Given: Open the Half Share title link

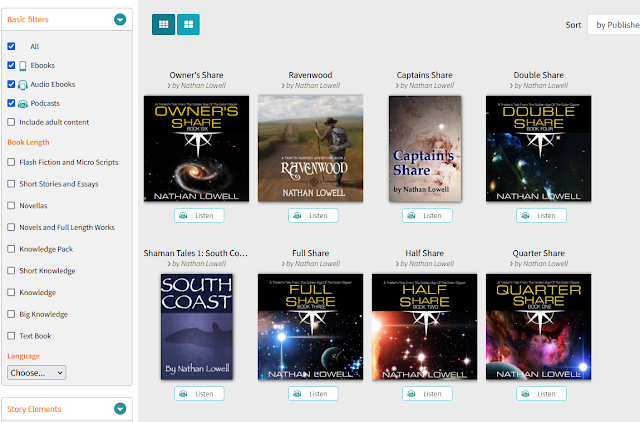Looking at the screenshot, I should 424,253.
